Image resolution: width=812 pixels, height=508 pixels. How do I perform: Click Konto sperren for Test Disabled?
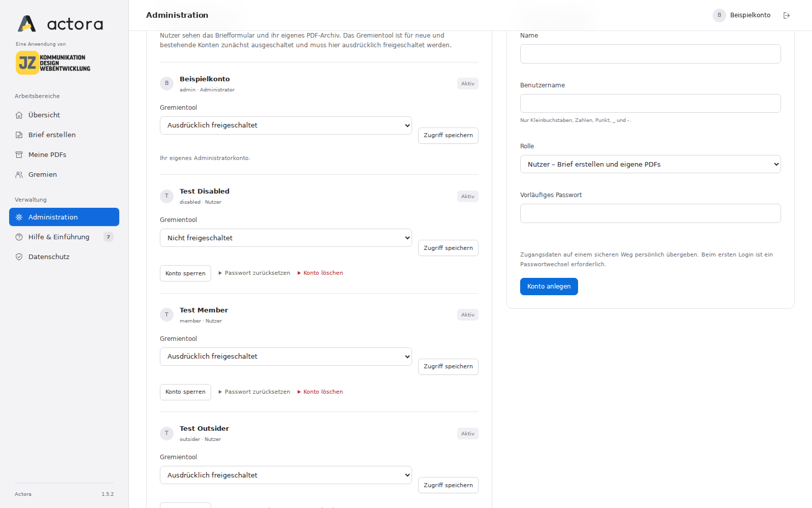coord(185,273)
